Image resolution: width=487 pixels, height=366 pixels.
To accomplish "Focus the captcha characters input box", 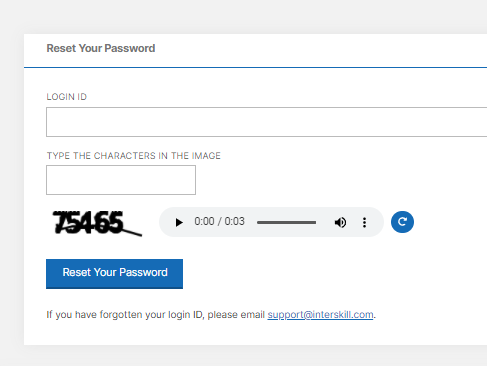I will point(121,180).
